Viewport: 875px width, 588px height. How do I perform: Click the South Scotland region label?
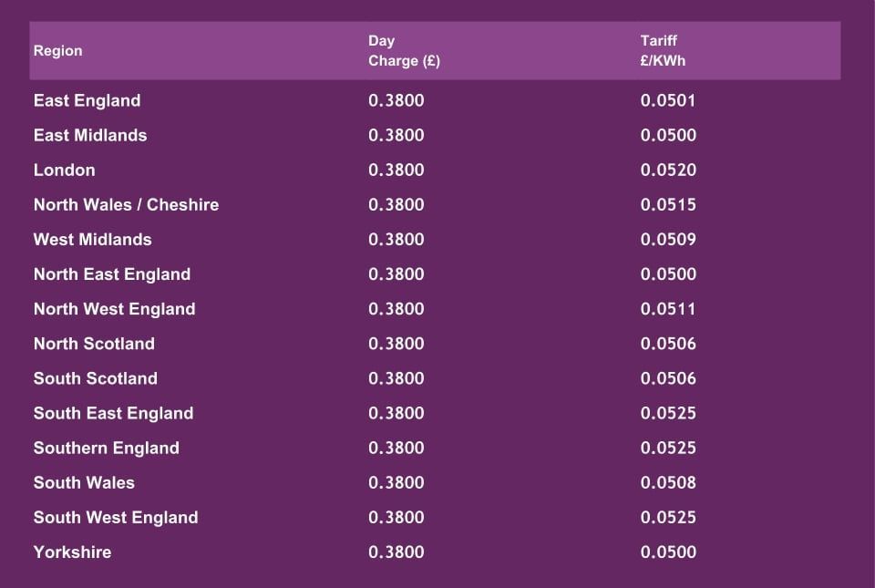click(x=96, y=378)
